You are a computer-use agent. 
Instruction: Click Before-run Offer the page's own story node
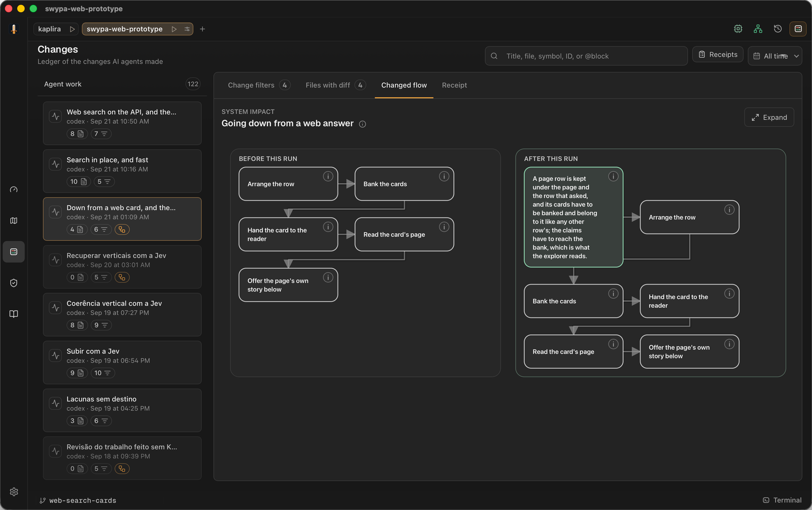pyautogui.click(x=288, y=285)
